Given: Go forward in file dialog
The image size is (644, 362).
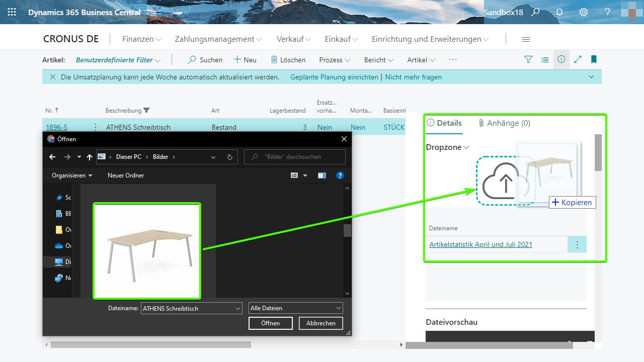Looking at the screenshot, I should (68, 157).
